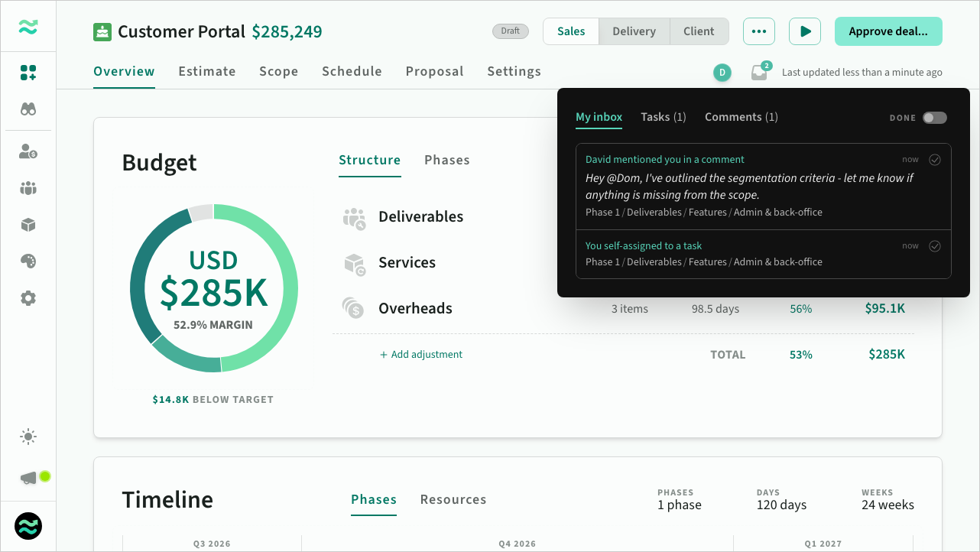Open the gear icon in the sidebar
Image resolution: width=980 pixels, height=552 pixels.
pyautogui.click(x=28, y=298)
